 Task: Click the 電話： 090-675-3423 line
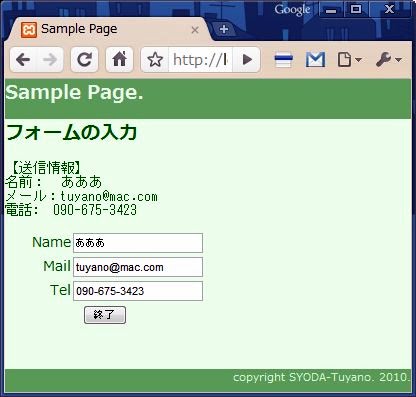[71, 210]
